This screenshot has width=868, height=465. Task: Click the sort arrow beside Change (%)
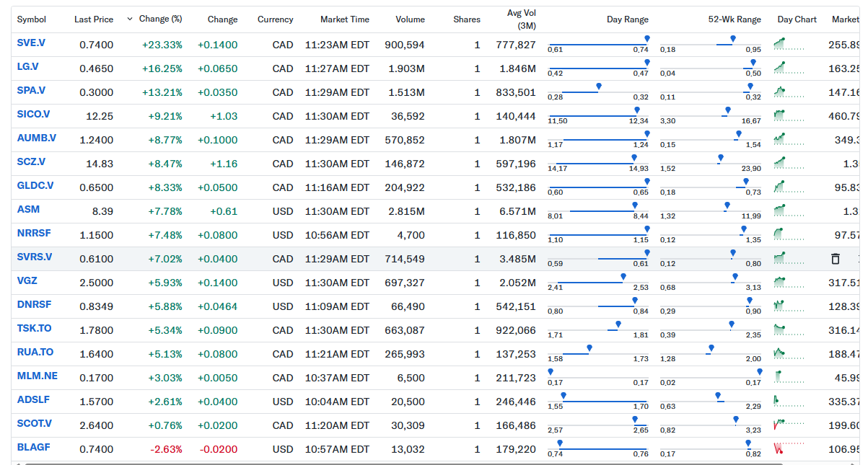click(x=130, y=19)
